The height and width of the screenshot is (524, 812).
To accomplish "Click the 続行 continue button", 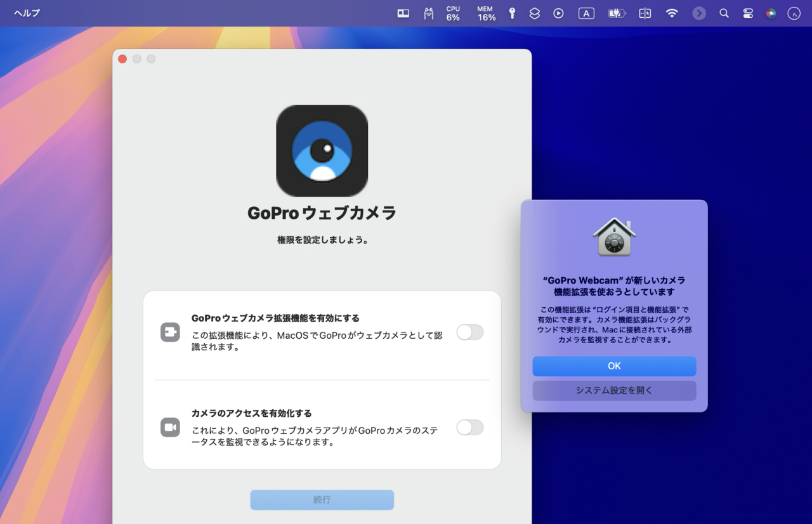I will coord(322,500).
